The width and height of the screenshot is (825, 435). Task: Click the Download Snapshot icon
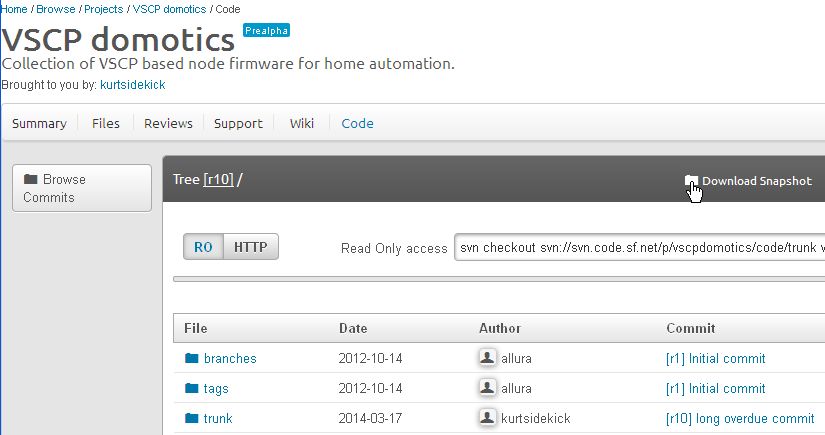coord(691,181)
